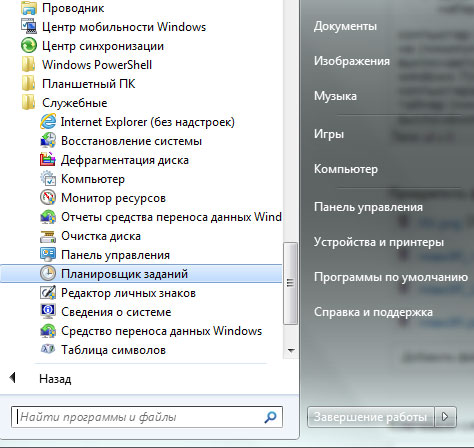Open Таблица символов

pos(113,350)
